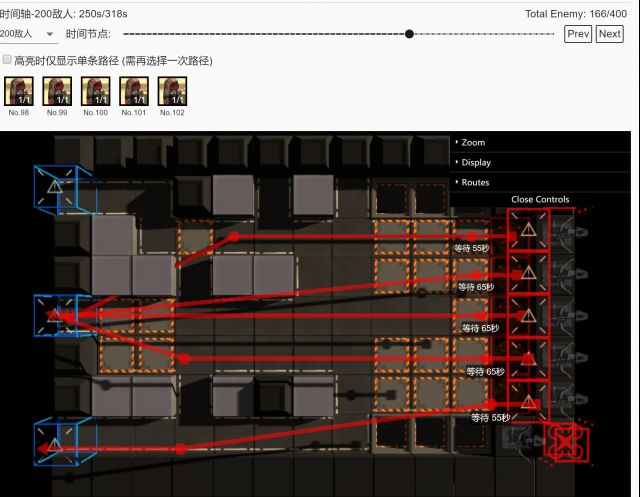This screenshot has height=497, width=640.
Task: Click the 等待 55秒 label on top route
Action: click(471, 247)
